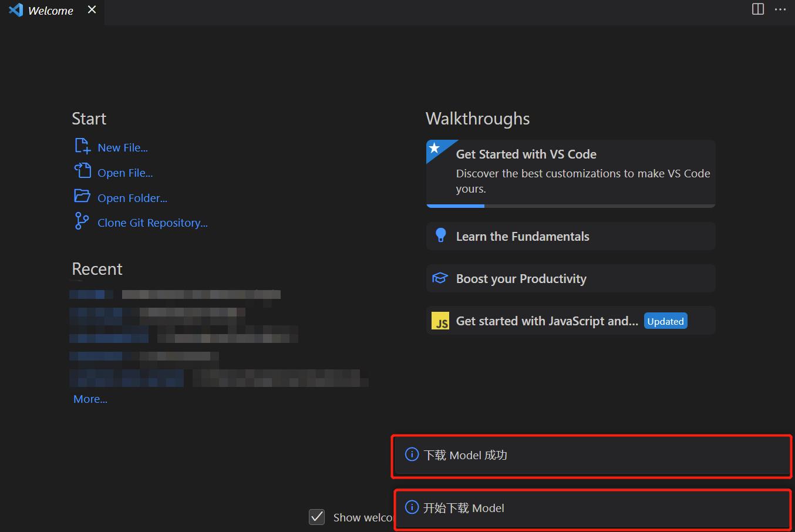Viewport: 795px width, 532px height.
Task: Select Clone Git Repository... link
Action: tap(153, 223)
